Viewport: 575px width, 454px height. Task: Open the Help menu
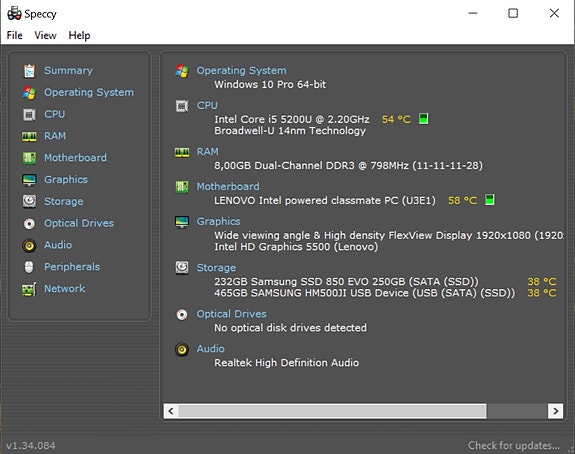[x=79, y=36]
